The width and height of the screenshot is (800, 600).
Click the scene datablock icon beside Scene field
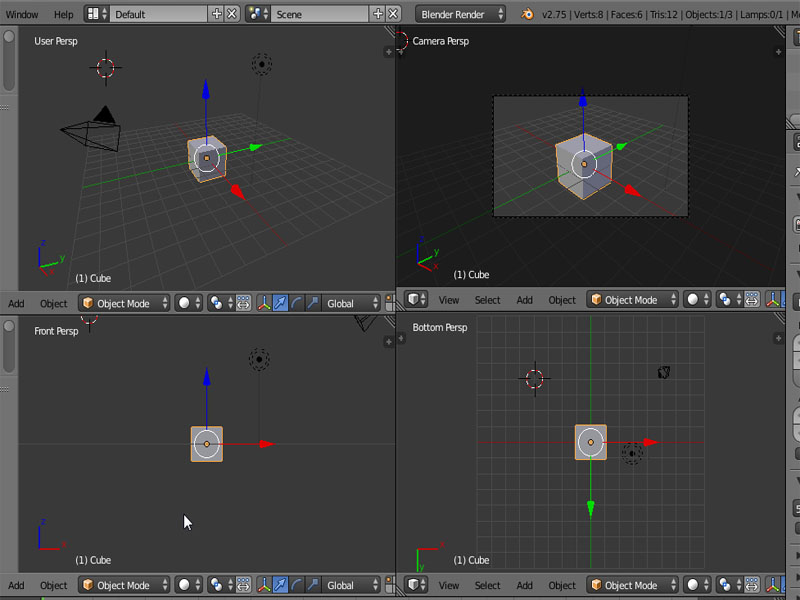pos(259,14)
